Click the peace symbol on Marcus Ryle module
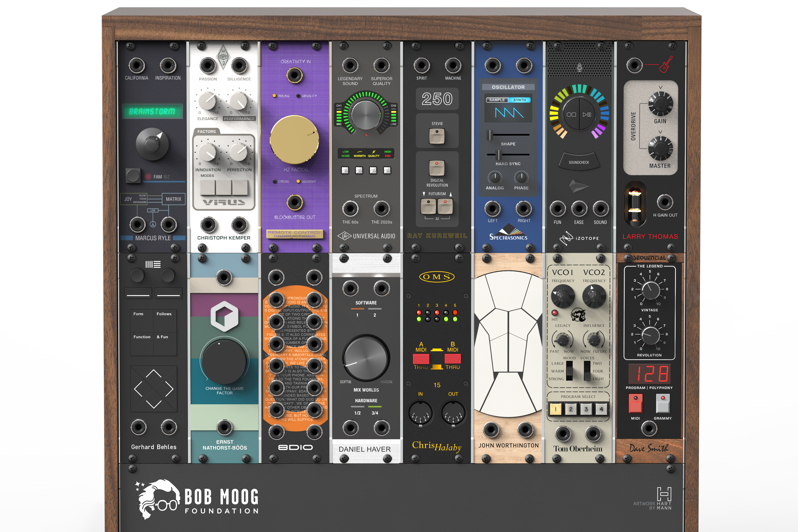 coord(153,224)
